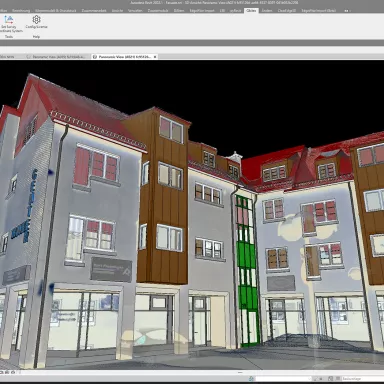Close the Panoramic View document tab
This screenshot has height=384, width=384.
pos(155,57)
